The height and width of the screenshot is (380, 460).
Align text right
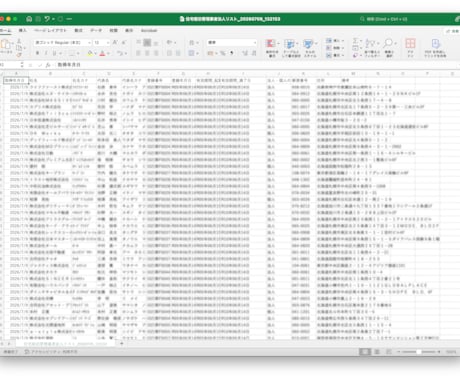pyautogui.click(x=156, y=53)
